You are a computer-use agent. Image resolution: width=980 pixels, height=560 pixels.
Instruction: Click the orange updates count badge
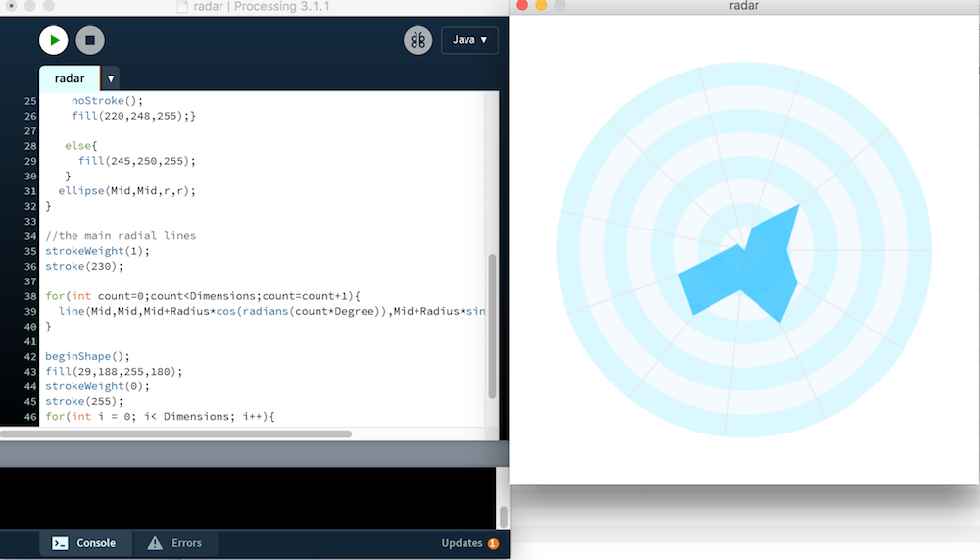[x=493, y=543]
